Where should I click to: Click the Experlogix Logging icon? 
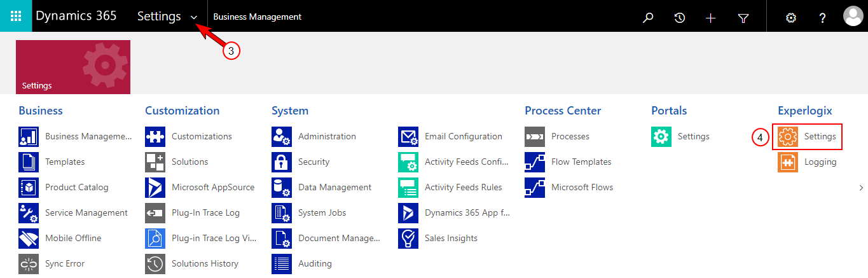click(x=788, y=162)
